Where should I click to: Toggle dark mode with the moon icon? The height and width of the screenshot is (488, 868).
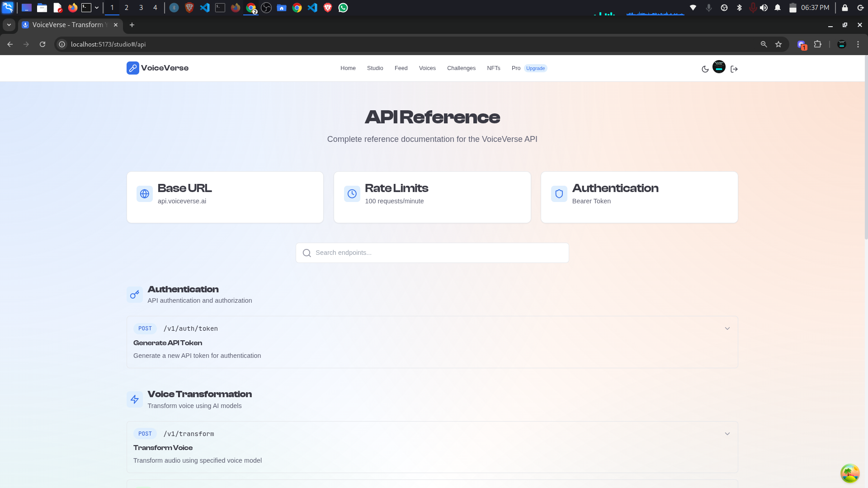point(705,69)
